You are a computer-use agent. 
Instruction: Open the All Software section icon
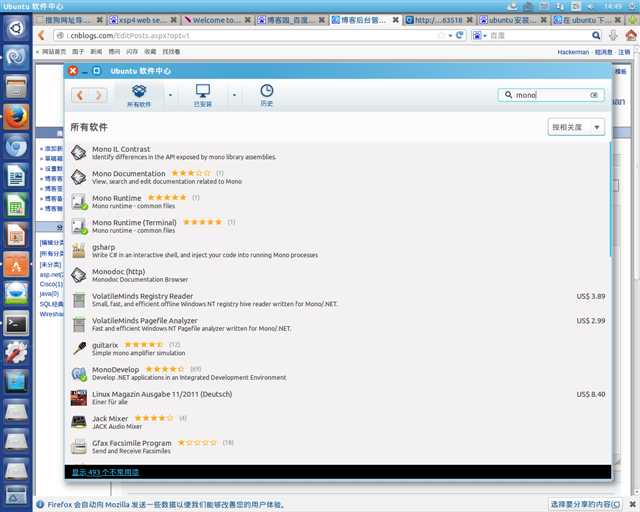(x=139, y=91)
